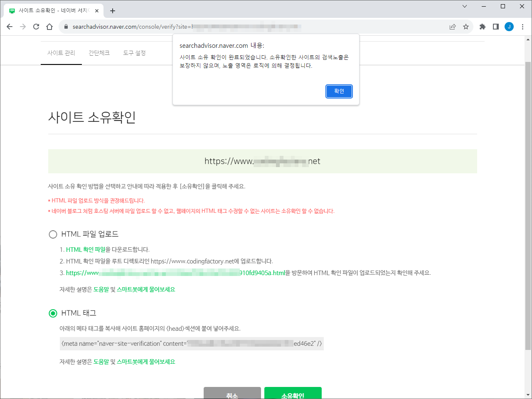Switch to 간단체크 tab
The height and width of the screenshot is (399, 532).
pos(99,53)
